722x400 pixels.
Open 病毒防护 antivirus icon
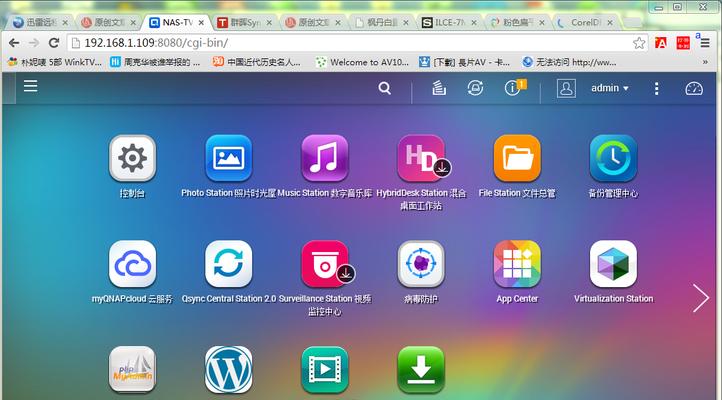tap(421, 264)
